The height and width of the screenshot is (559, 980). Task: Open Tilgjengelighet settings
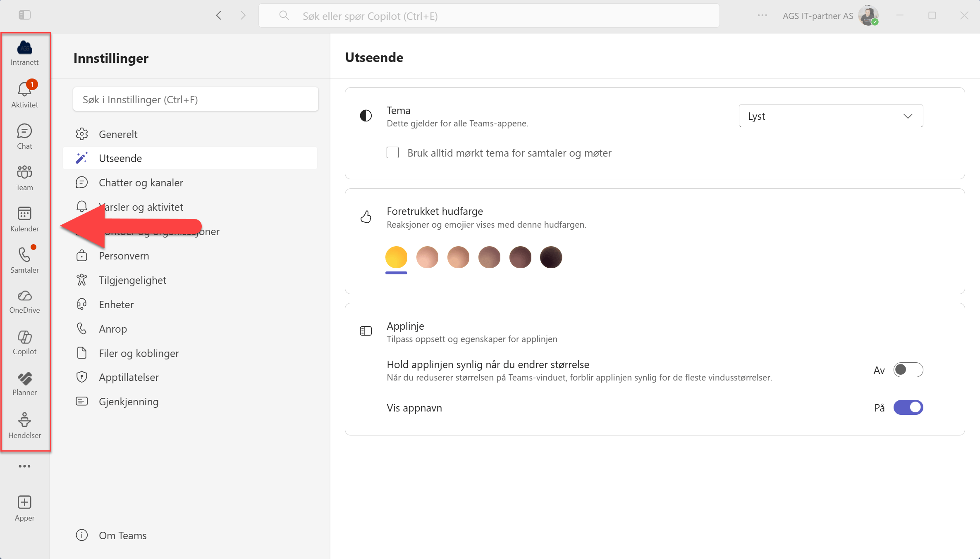point(190,280)
